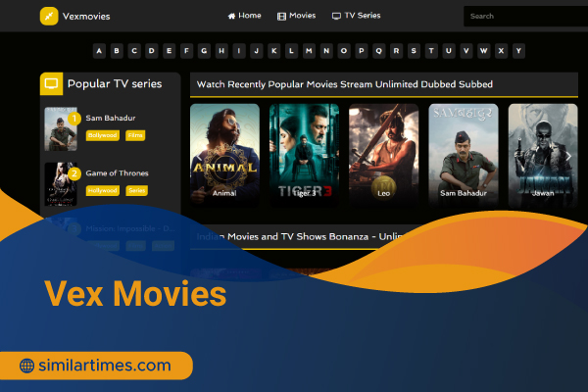
Task: Filter titles by letter I
Action: pyautogui.click(x=239, y=51)
